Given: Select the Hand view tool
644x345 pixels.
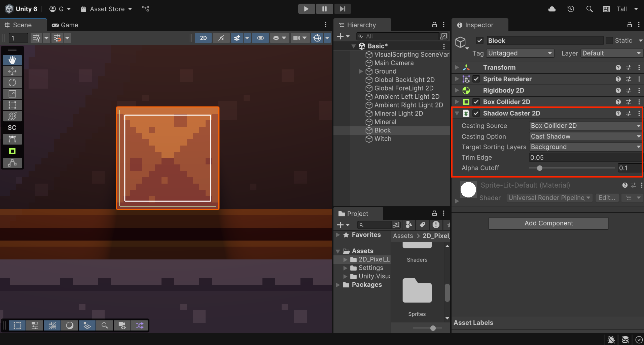Looking at the screenshot, I should click(x=12, y=60).
